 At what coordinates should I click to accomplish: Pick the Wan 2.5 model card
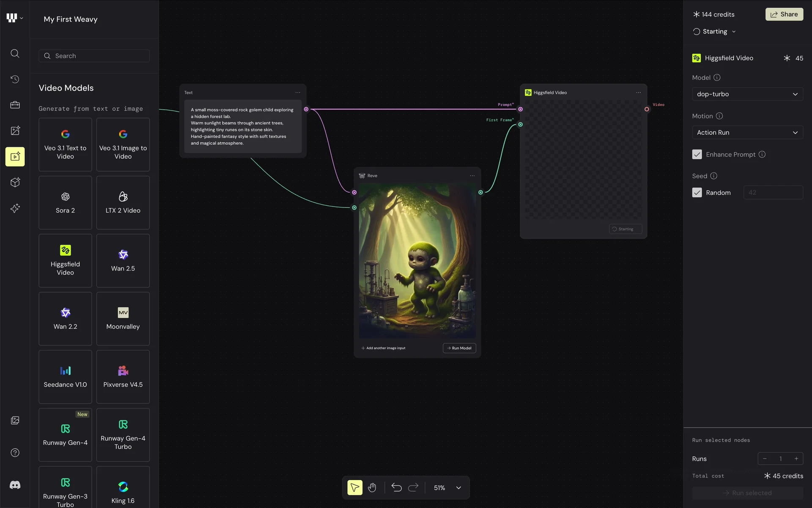click(123, 261)
